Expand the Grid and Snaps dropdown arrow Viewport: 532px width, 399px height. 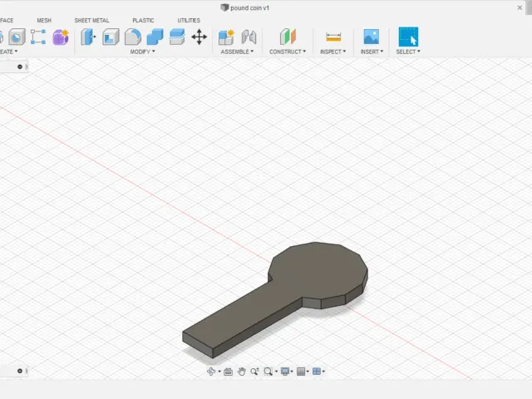point(308,372)
